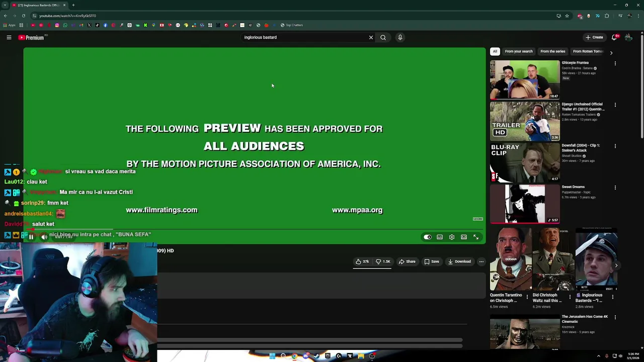Open the Facebook bookmark icon

tap(105, 25)
